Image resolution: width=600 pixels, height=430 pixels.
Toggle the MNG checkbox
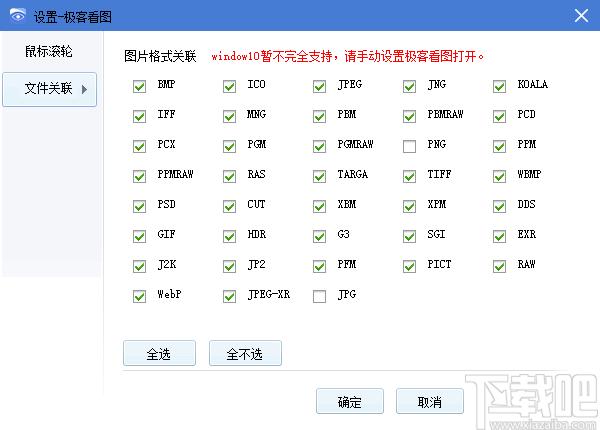[229, 116]
